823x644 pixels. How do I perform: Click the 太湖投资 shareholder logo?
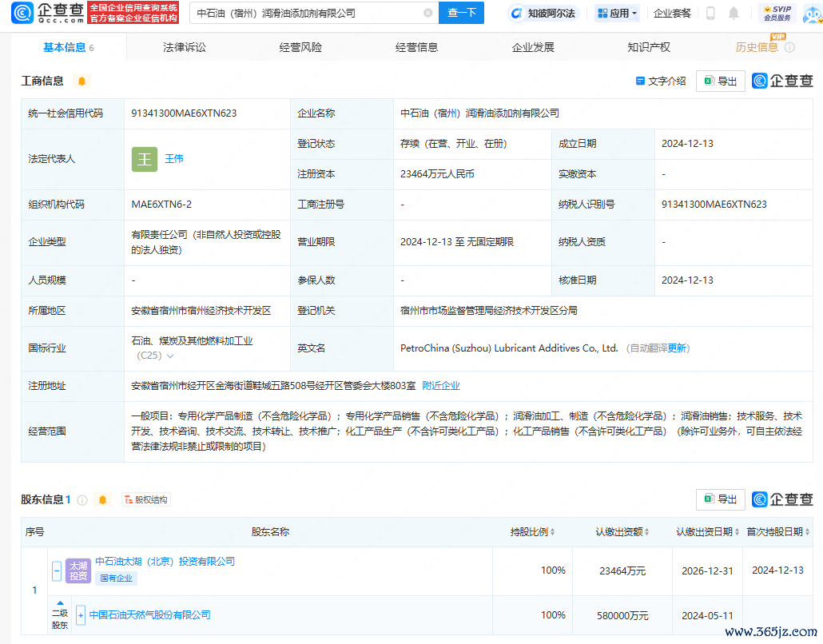(78, 570)
